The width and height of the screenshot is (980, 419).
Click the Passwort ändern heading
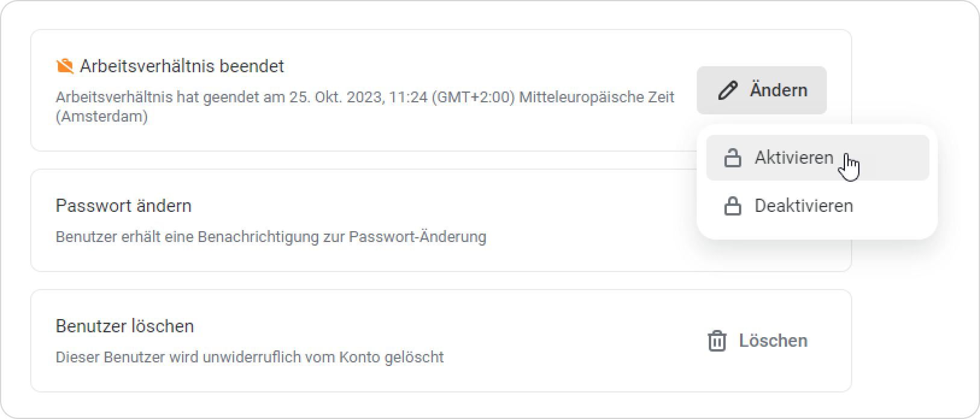point(124,206)
